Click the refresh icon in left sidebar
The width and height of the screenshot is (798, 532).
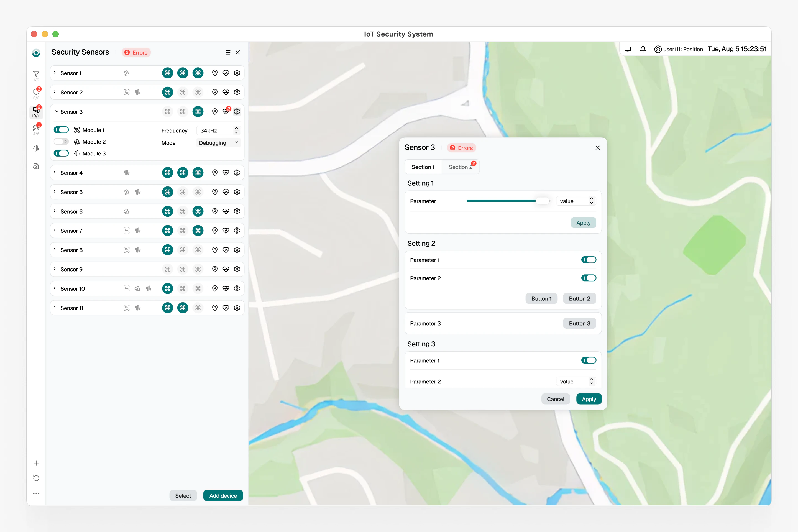click(36, 479)
